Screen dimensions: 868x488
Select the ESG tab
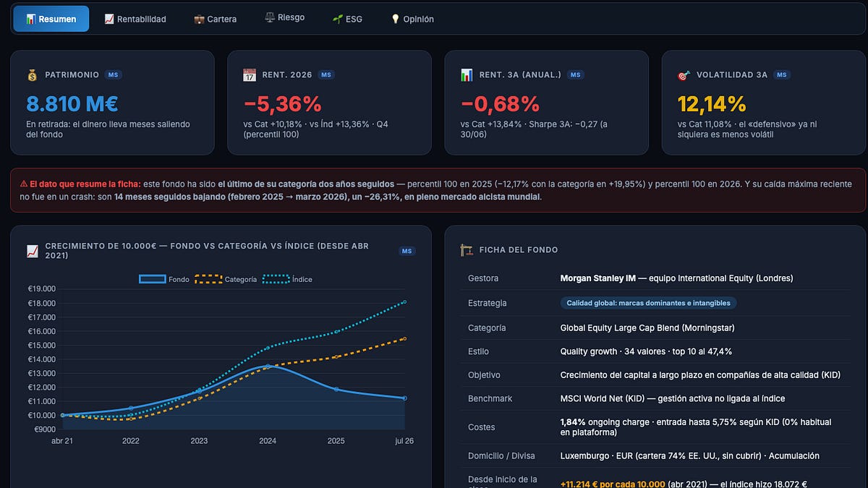tap(348, 19)
